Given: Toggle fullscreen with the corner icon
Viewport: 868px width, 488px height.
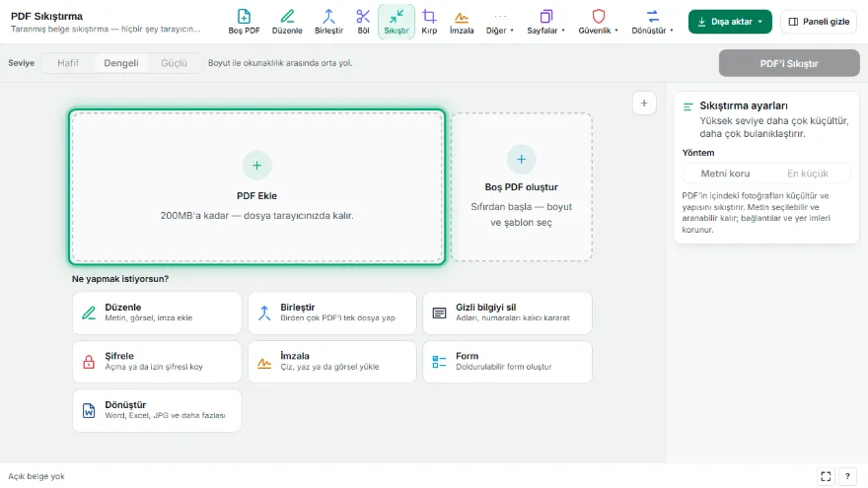Looking at the screenshot, I should pos(826,476).
